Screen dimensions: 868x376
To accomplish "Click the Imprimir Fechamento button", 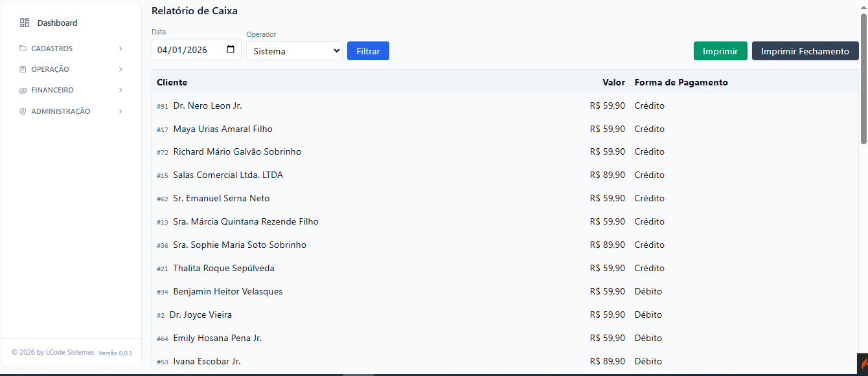I will [x=805, y=51].
